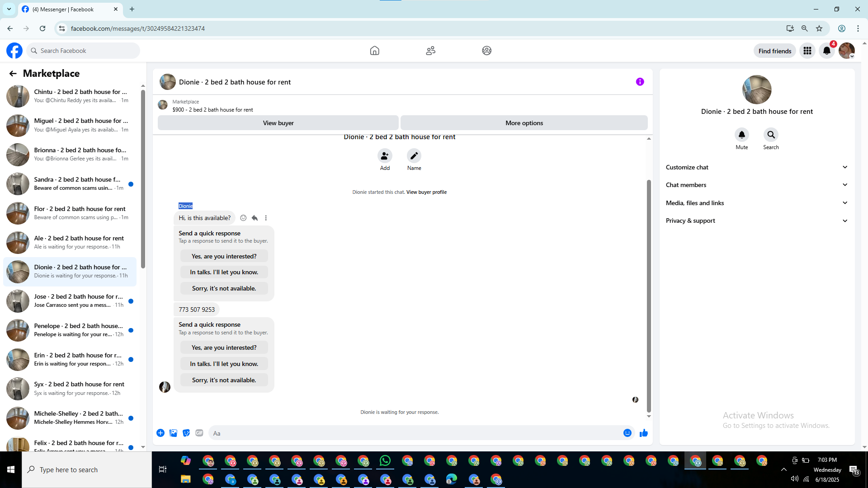The height and width of the screenshot is (488, 868).
Task: Open Windows Start menu
Action: pyautogui.click(x=11, y=470)
